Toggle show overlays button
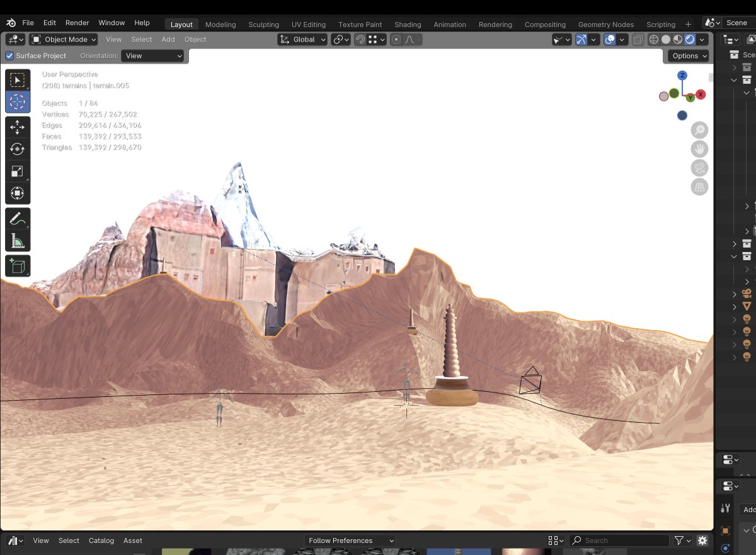Image resolution: width=756 pixels, height=555 pixels. [x=610, y=40]
